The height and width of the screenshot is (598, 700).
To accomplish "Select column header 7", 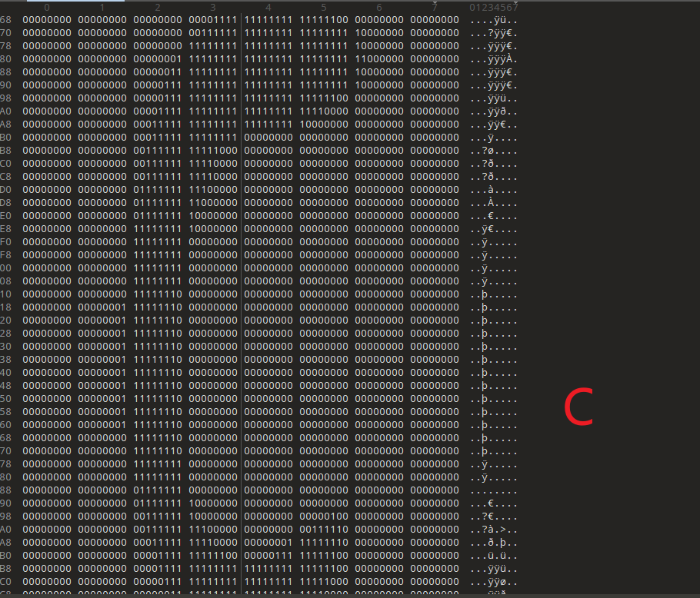I will (x=435, y=8).
